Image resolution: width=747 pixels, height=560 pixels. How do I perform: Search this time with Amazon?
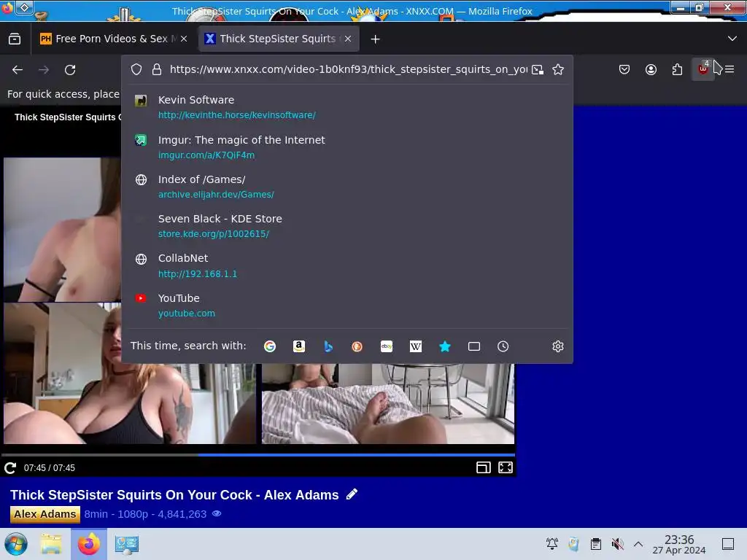click(x=298, y=346)
